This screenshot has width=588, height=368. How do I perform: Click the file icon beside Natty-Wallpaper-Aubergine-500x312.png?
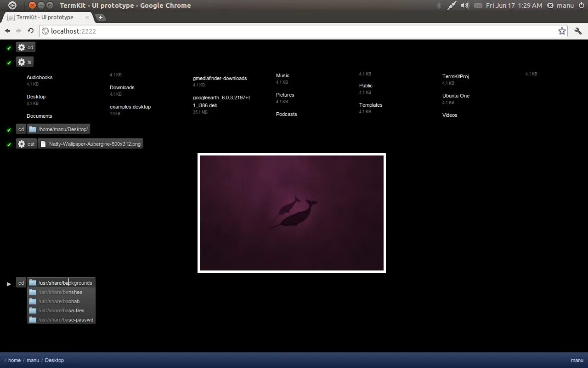pyautogui.click(x=43, y=144)
